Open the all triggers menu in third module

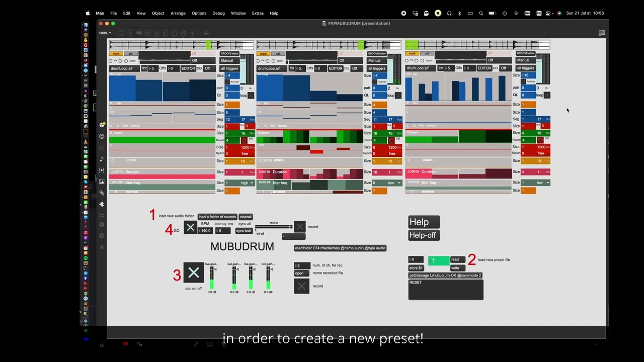(526, 68)
